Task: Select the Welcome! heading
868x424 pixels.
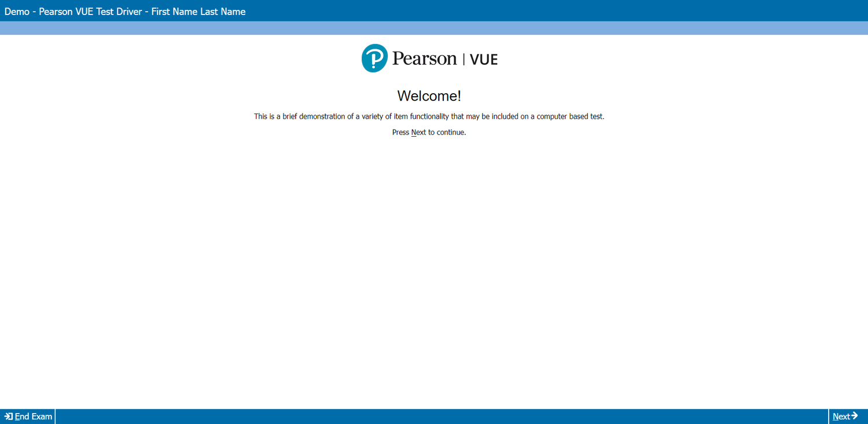Action: pyautogui.click(x=428, y=96)
